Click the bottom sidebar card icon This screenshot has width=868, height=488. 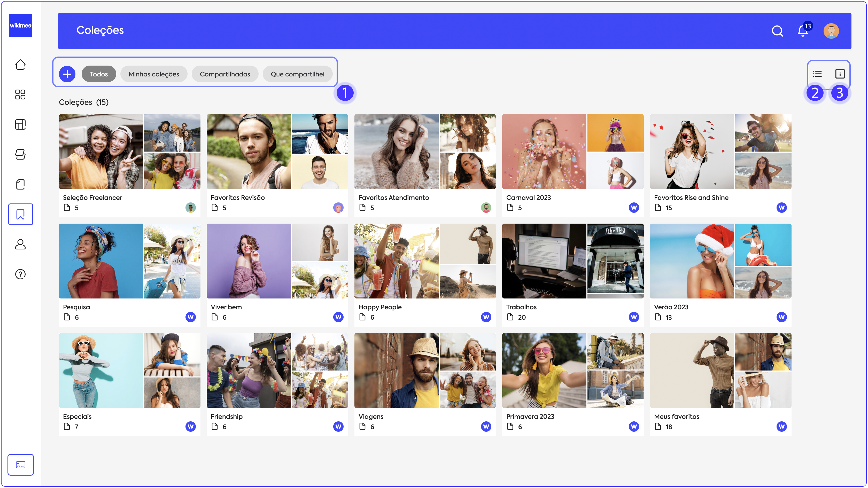point(21,465)
